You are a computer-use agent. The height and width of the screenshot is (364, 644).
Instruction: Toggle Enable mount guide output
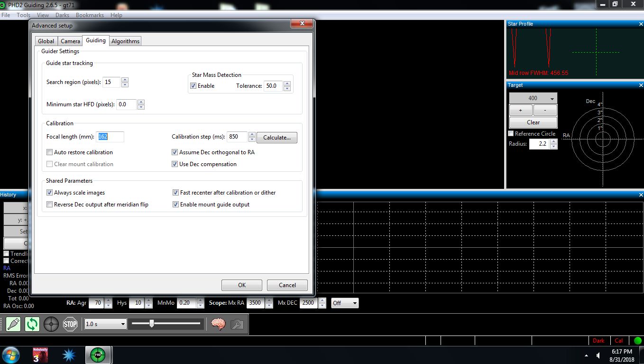coord(175,205)
